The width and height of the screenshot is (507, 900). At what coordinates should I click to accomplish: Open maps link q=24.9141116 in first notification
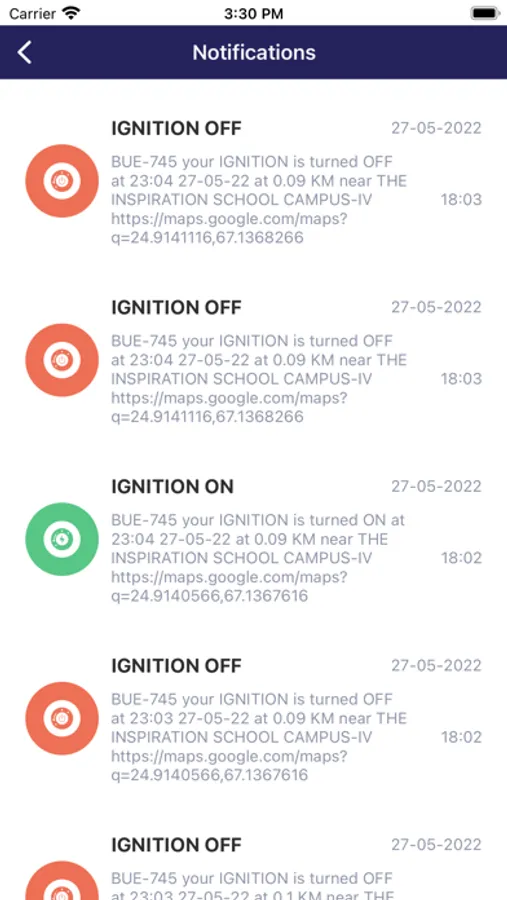[x=230, y=228]
